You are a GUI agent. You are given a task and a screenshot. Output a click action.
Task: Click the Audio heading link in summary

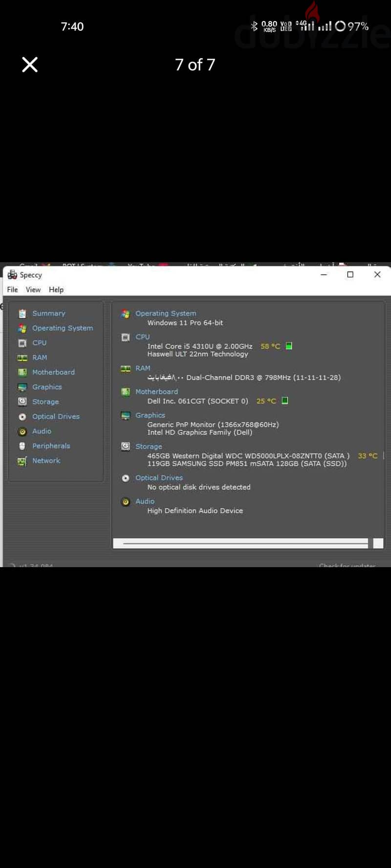(x=145, y=501)
